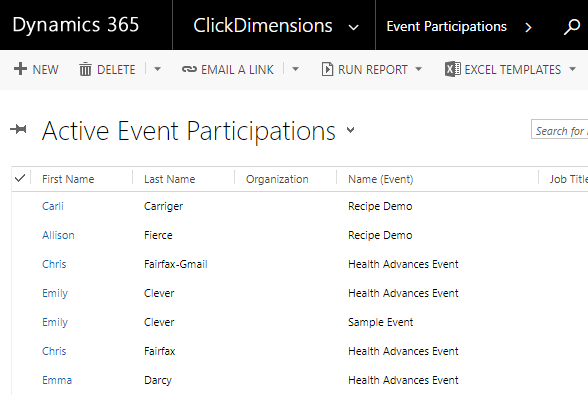The image size is (588, 395).
Task: Click the DELETE button label
Action: pyautogui.click(x=116, y=70)
